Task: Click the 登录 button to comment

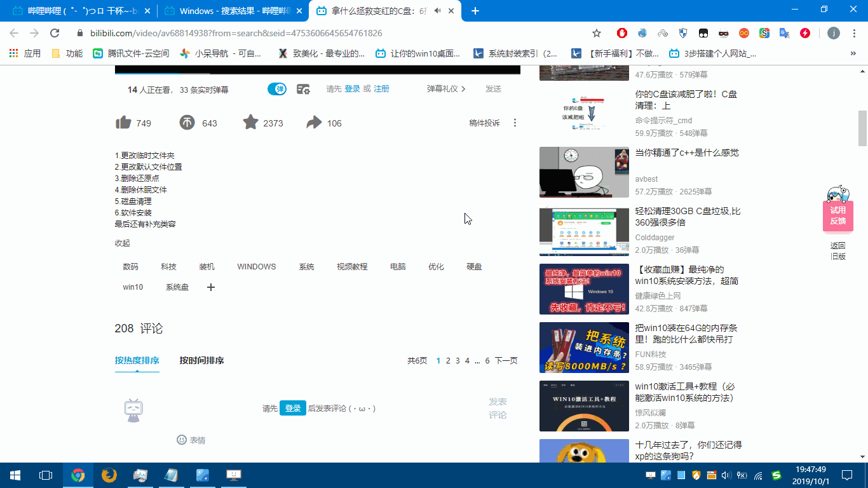Action: click(293, 408)
